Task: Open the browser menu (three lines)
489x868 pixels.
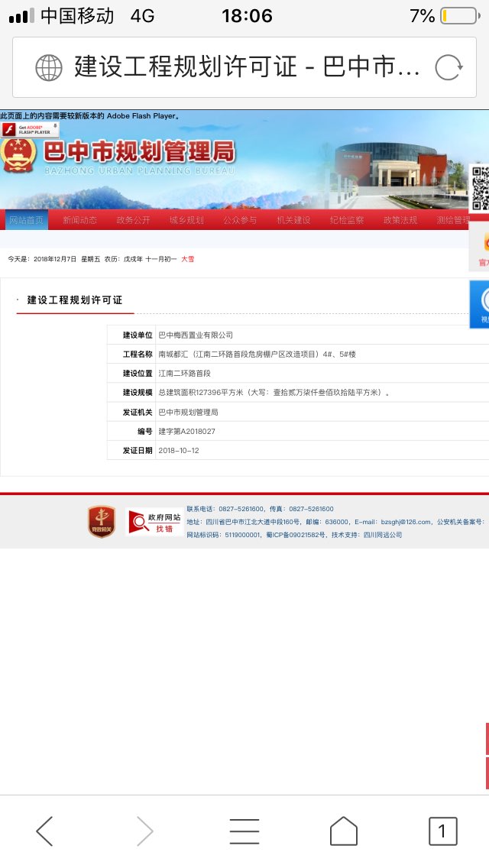Action: click(244, 831)
